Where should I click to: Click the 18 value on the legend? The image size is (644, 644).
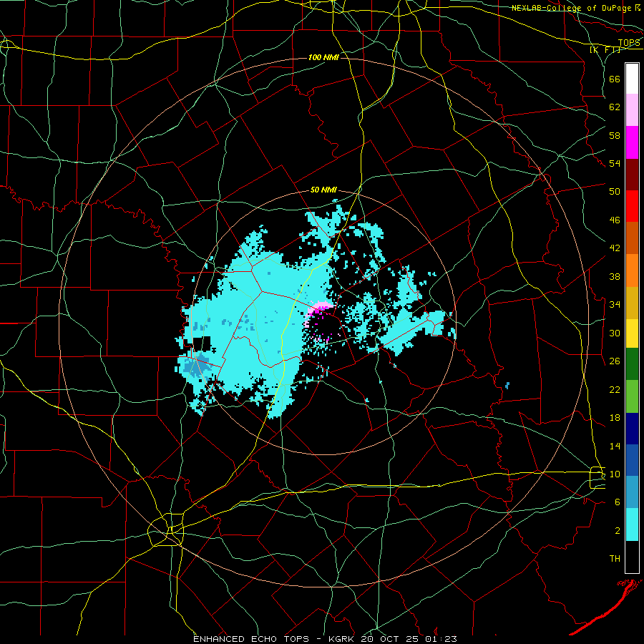pyautogui.click(x=615, y=418)
